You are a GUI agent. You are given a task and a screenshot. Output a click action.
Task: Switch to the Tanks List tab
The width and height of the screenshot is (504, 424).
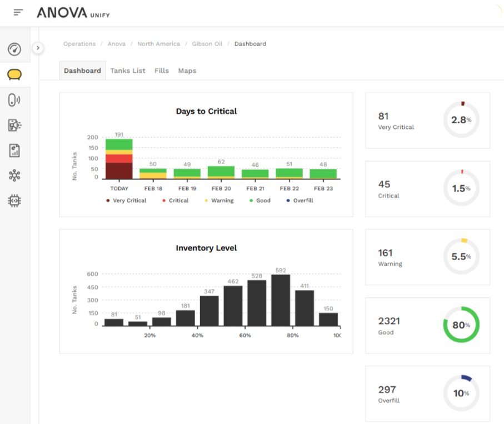pyautogui.click(x=128, y=71)
